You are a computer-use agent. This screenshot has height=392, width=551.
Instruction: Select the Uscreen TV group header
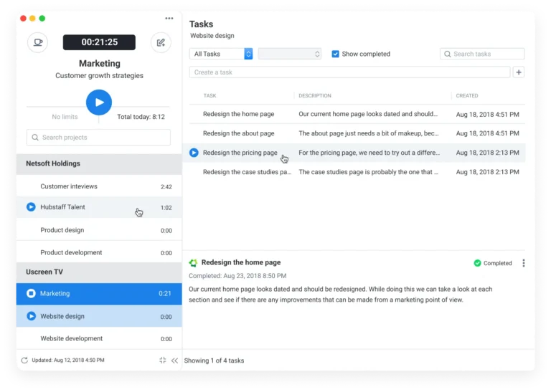click(99, 272)
